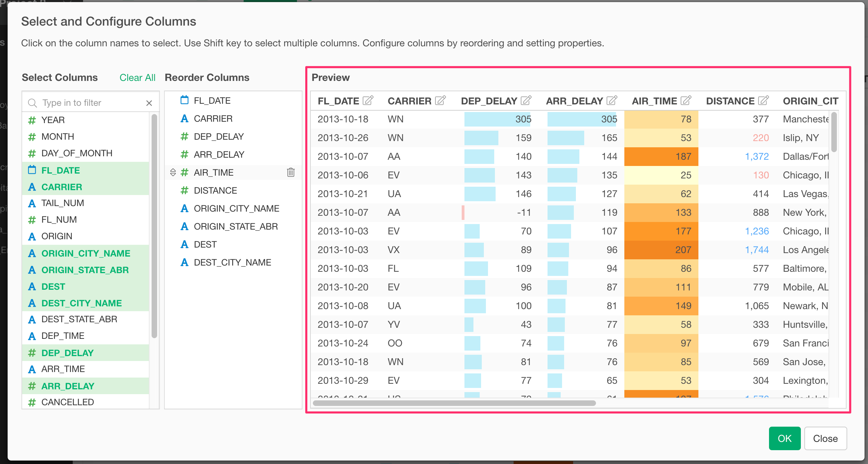The width and height of the screenshot is (868, 464).
Task: Click the AIR_TIME header edit icon
Action: tap(686, 101)
